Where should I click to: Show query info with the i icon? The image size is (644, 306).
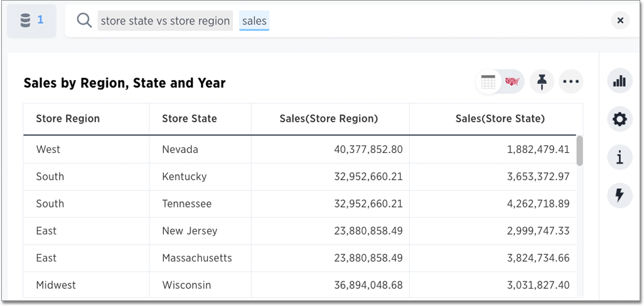click(620, 157)
